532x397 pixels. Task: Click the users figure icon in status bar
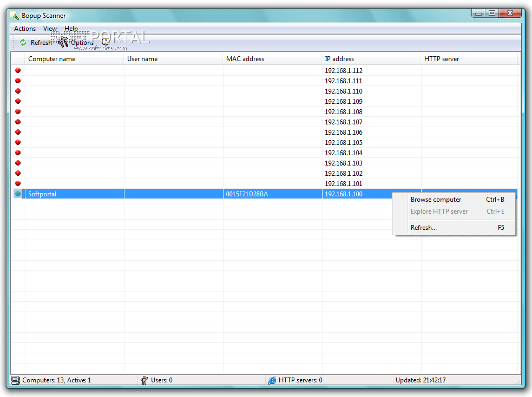click(x=144, y=380)
